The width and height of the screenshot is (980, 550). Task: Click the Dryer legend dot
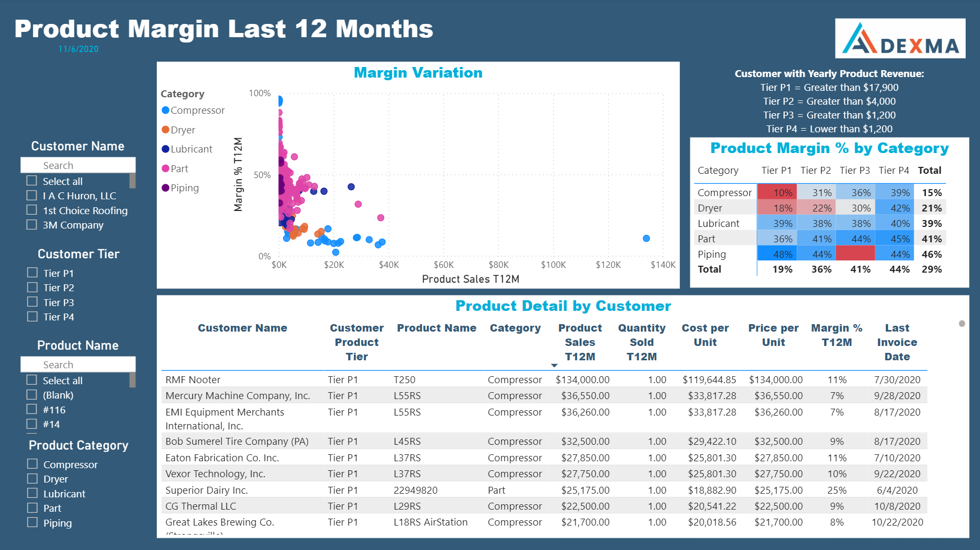pos(165,130)
